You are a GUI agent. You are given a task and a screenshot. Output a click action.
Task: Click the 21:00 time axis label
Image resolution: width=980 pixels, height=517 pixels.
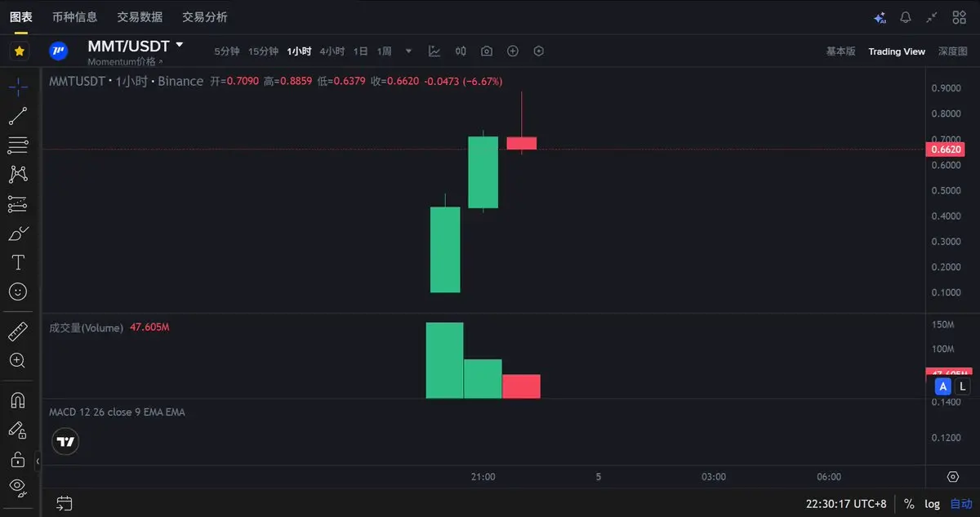point(483,477)
